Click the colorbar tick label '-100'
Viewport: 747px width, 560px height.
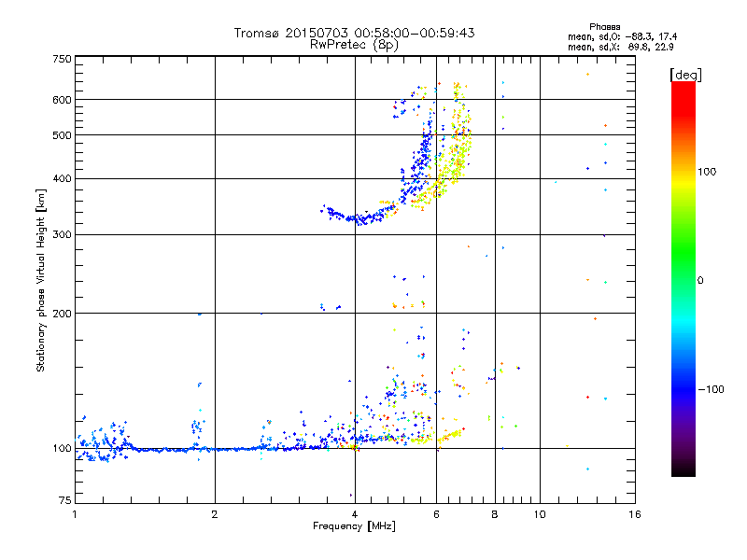click(x=711, y=389)
